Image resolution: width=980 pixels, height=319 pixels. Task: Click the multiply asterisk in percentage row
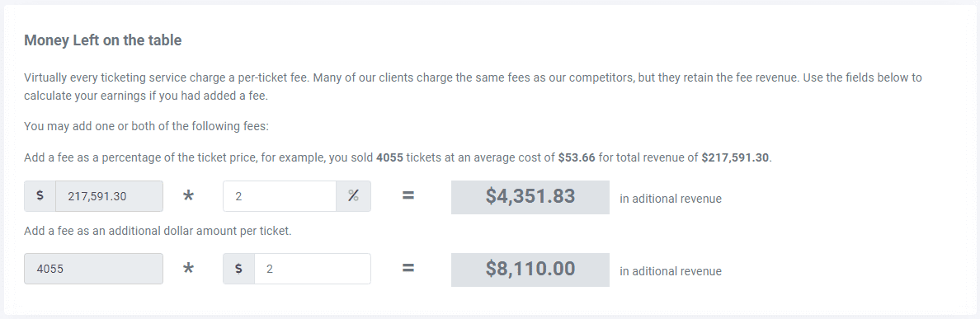[188, 197]
